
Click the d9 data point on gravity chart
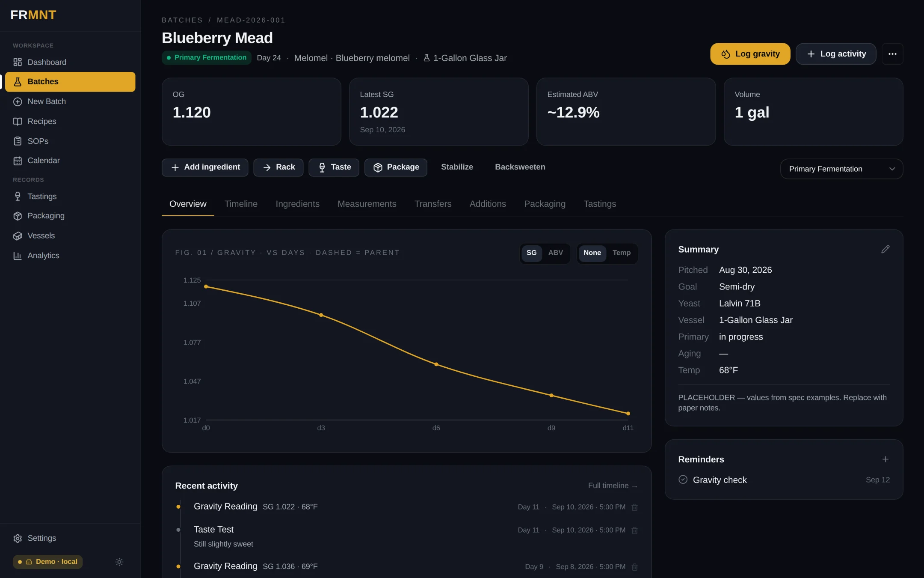point(551,395)
